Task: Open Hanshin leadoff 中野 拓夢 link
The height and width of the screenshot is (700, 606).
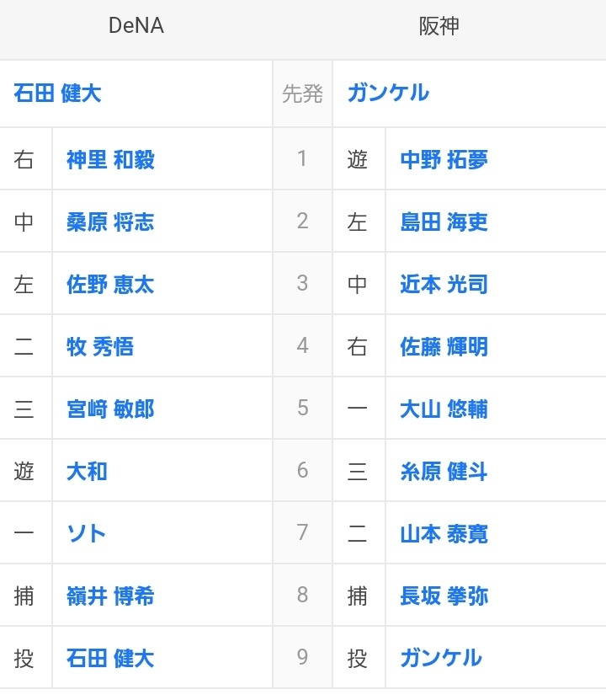Action: tap(444, 159)
